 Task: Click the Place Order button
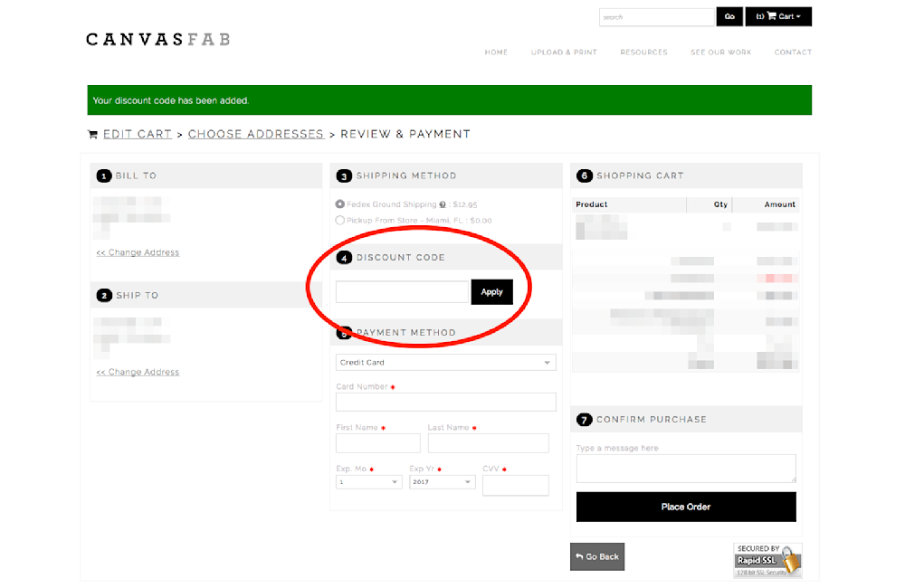[686, 507]
